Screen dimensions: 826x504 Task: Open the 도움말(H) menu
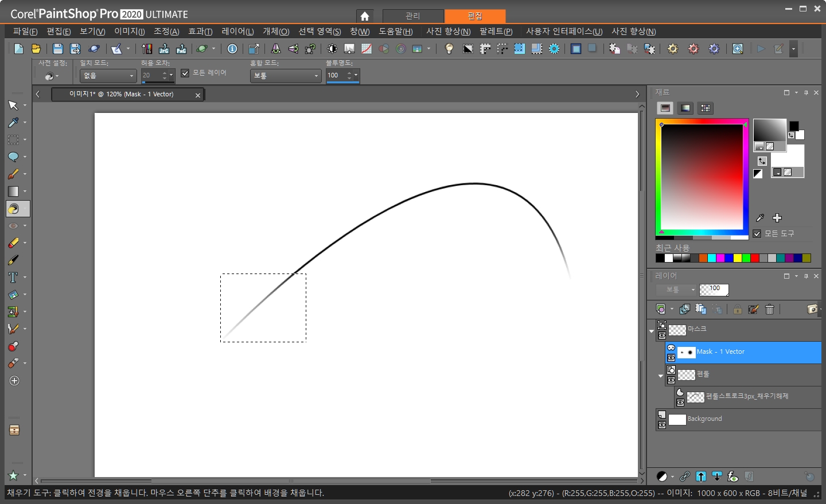396,31
